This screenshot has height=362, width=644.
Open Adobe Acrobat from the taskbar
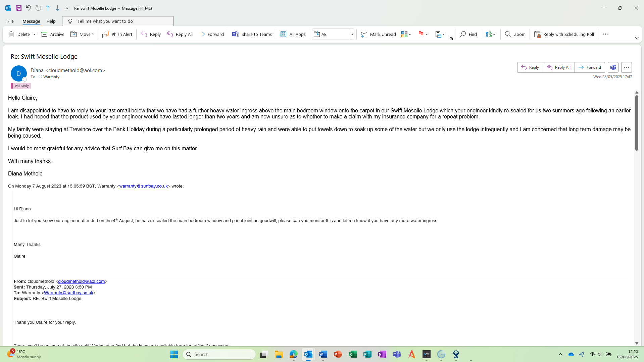412,354
